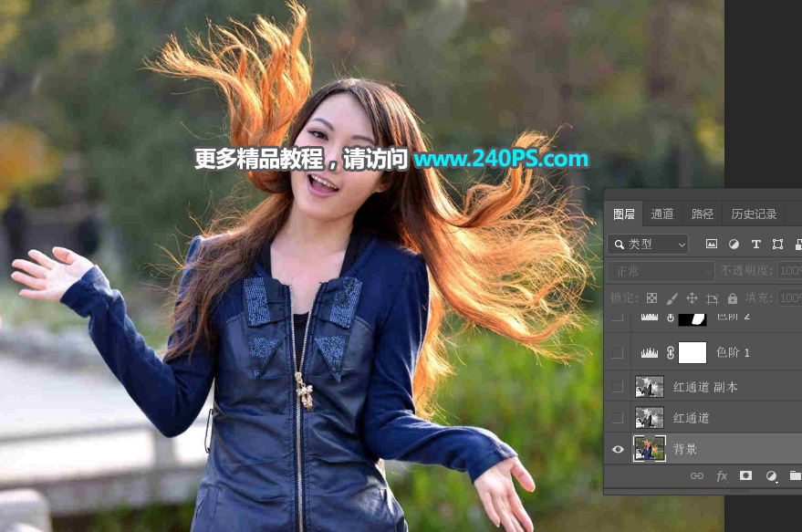Click the white mask of 色阶 1
802x532 pixels.
pos(693,352)
